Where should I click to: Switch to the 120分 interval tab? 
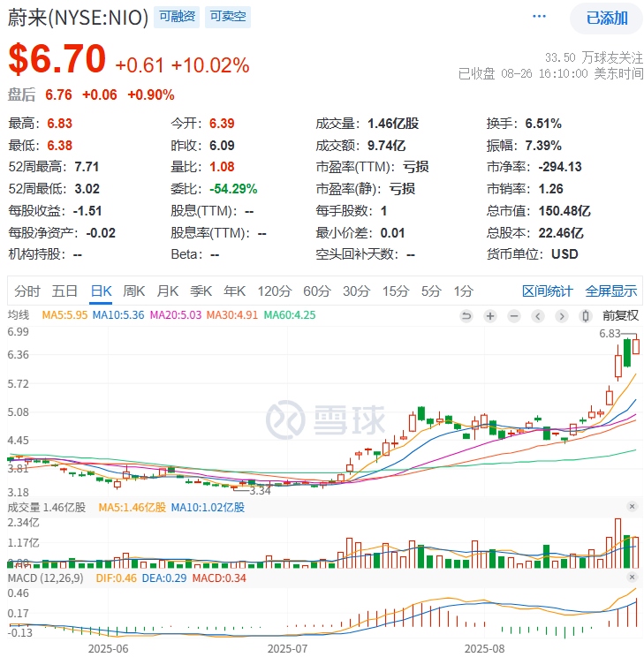(x=274, y=291)
